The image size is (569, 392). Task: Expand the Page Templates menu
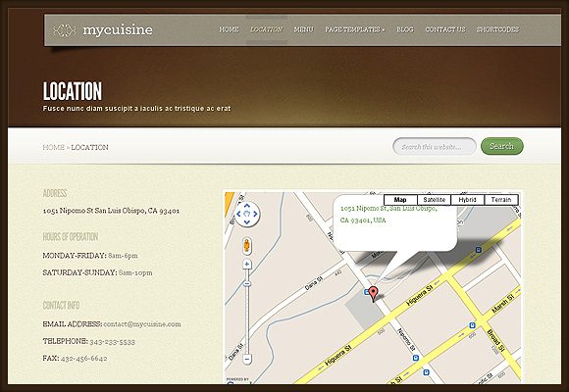point(354,29)
